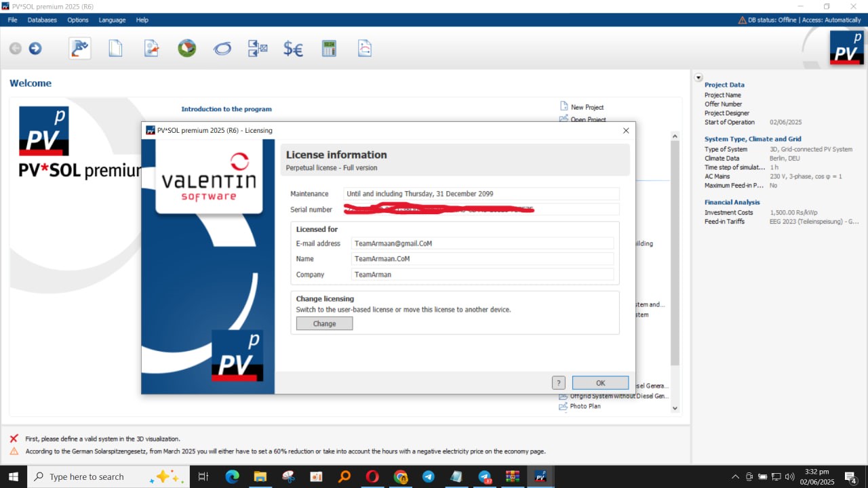Click the DB status warning icon
The height and width of the screenshot is (488, 868).
[742, 20]
